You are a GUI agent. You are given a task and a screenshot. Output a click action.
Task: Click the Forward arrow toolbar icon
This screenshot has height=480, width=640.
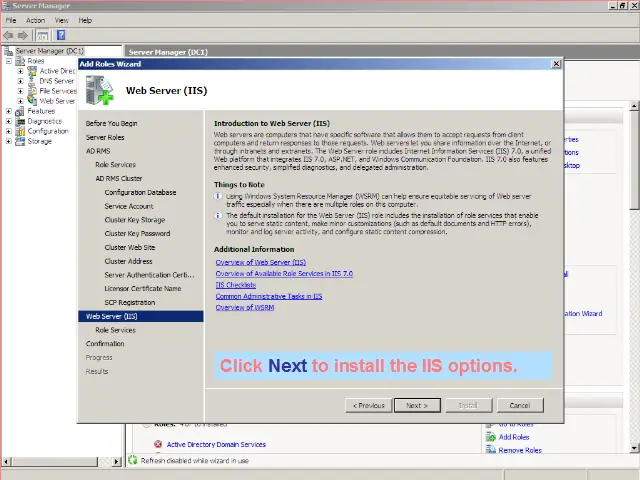tap(23, 36)
